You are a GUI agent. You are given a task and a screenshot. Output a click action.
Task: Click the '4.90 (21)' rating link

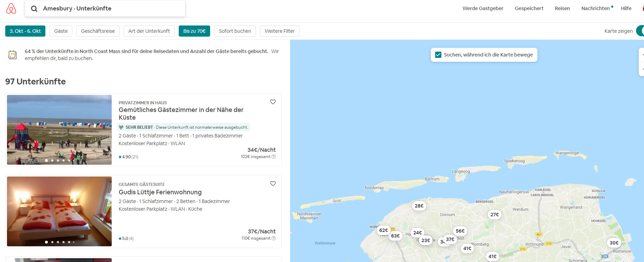[x=128, y=157]
